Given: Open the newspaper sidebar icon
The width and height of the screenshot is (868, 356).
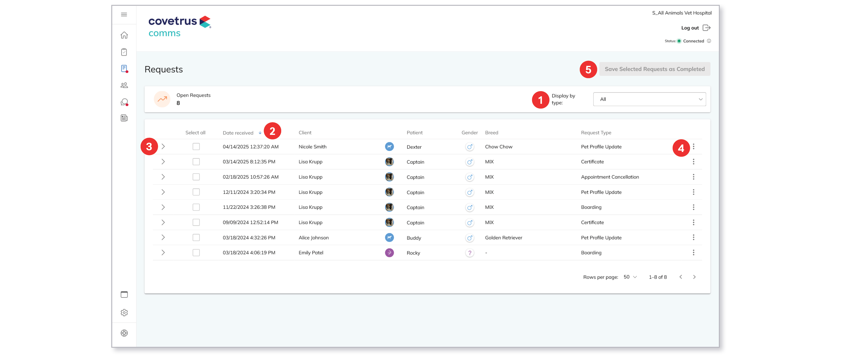Looking at the screenshot, I should point(124,118).
